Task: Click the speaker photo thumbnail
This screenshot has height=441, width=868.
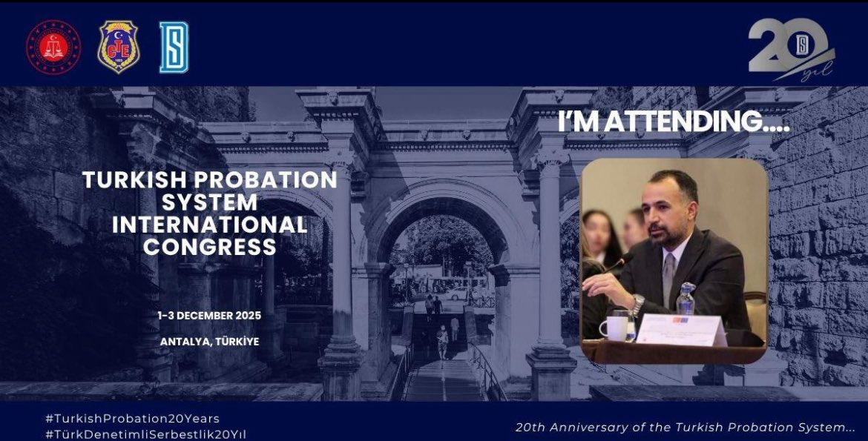Action: [x=674, y=261]
